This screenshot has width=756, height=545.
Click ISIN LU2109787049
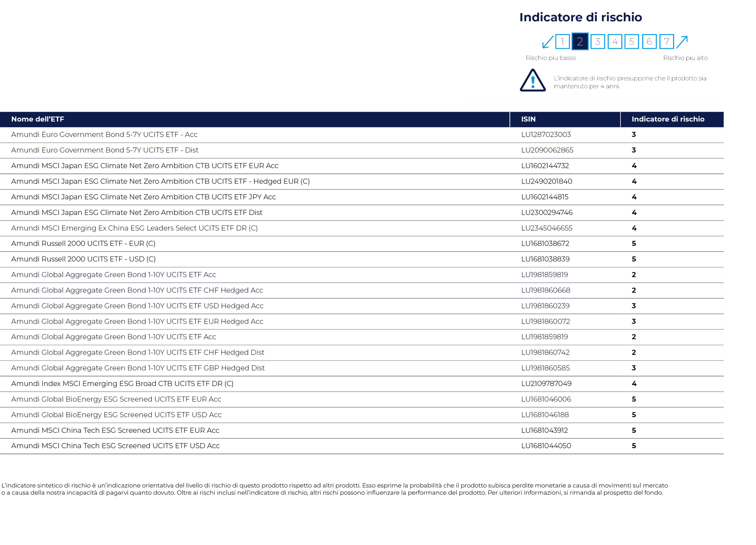tap(546, 384)
